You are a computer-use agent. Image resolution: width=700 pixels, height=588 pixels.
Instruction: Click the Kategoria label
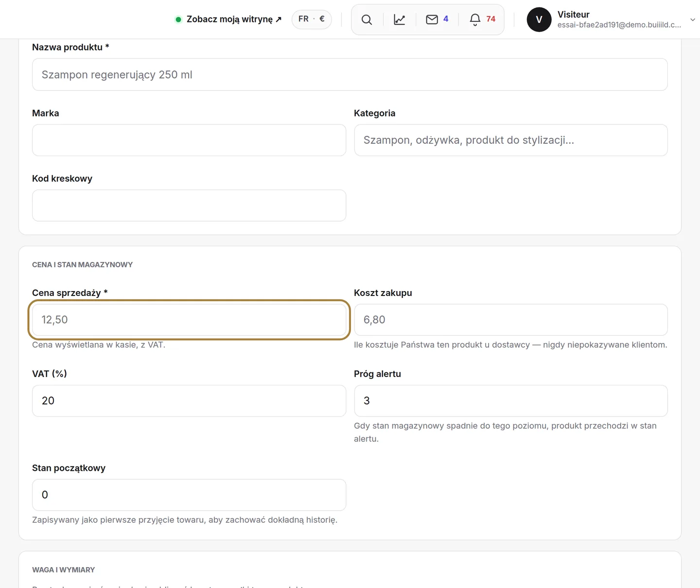pos(375,113)
